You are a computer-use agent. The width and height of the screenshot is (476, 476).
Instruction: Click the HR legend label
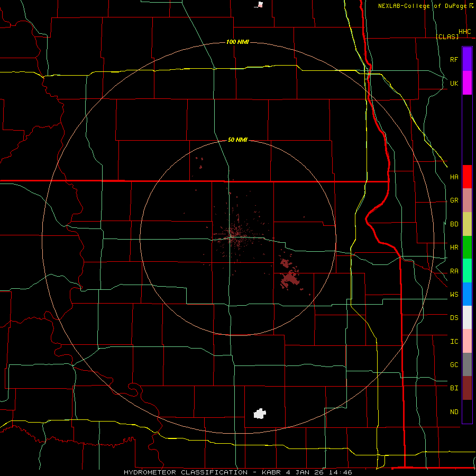coord(454,248)
